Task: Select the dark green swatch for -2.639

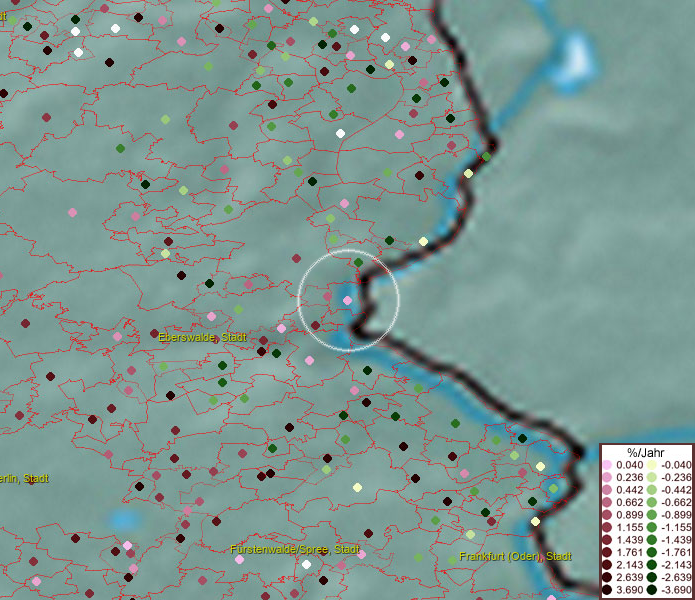Action: pyautogui.click(x=652, y=577)
